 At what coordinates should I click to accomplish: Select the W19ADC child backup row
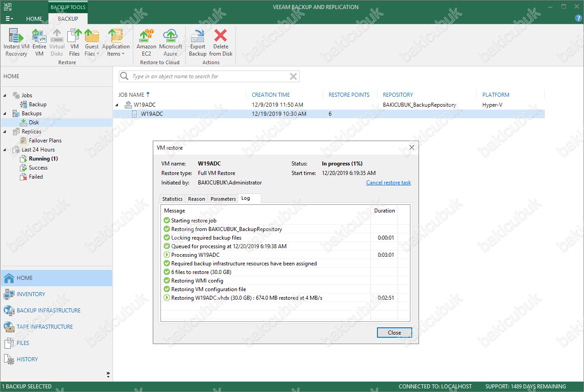coord(329,114)
